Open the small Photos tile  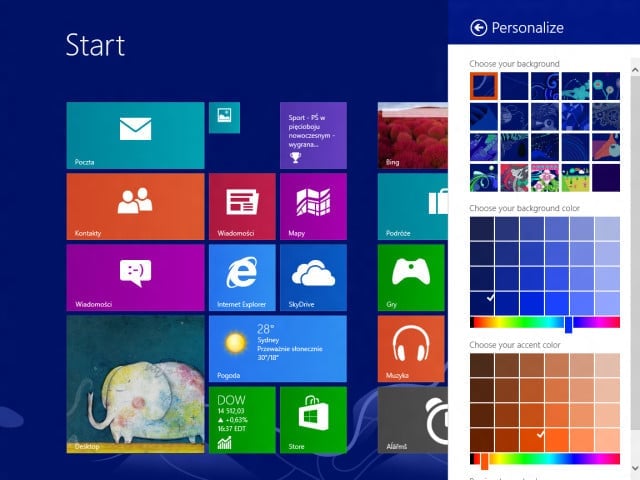224,118
